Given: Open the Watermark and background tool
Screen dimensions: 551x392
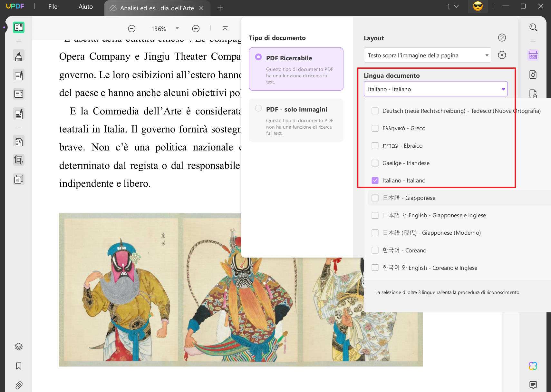Looking at the screenshot, I should click(x=19, y=179).
